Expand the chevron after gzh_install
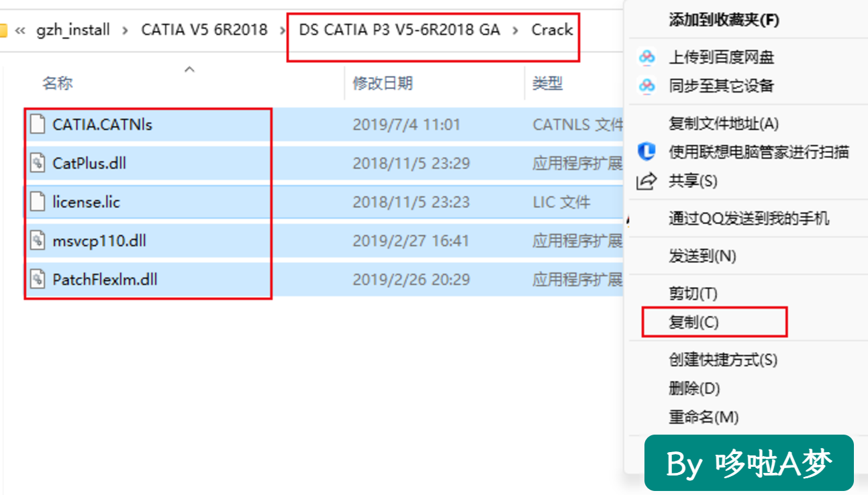This screenshot has width=868, height=495. pos(125,30)
